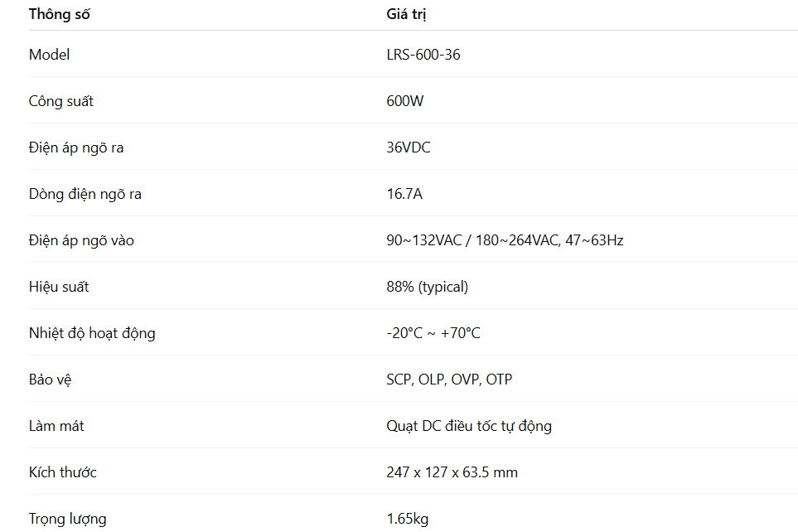
Task: Click the 'Model' row label
Action: tap(49, 55)
